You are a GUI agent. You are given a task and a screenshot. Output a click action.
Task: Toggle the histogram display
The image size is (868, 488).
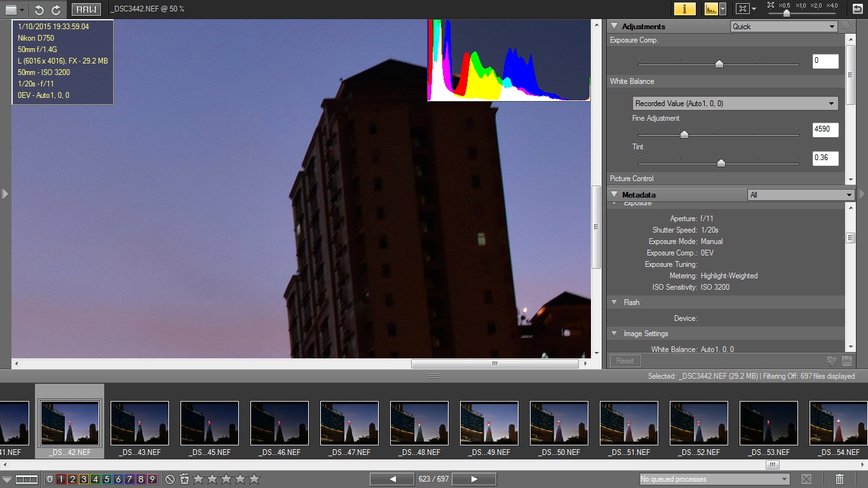point(710,9)
